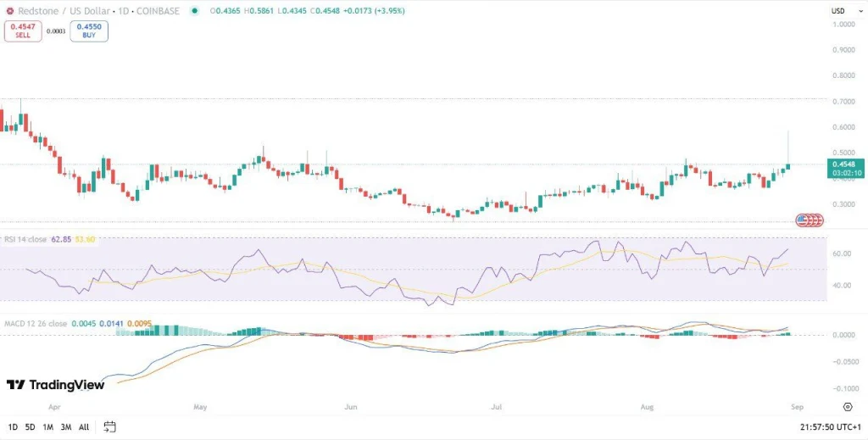Open the USD currency dropdown
This screenshot has width=868, height=440.
[845, 10]
